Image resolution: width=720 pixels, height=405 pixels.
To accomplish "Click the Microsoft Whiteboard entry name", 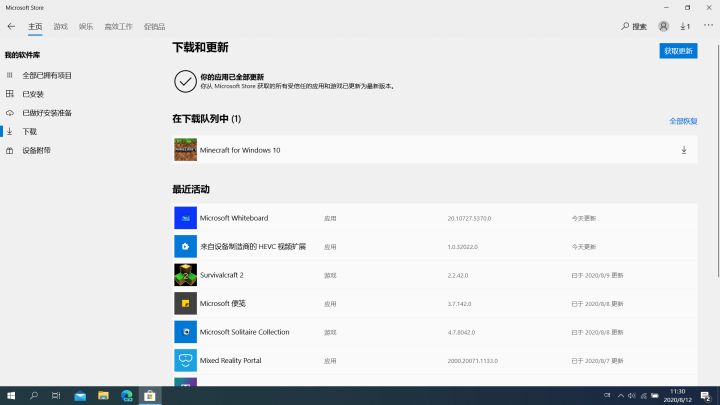I will pos(234,218).
